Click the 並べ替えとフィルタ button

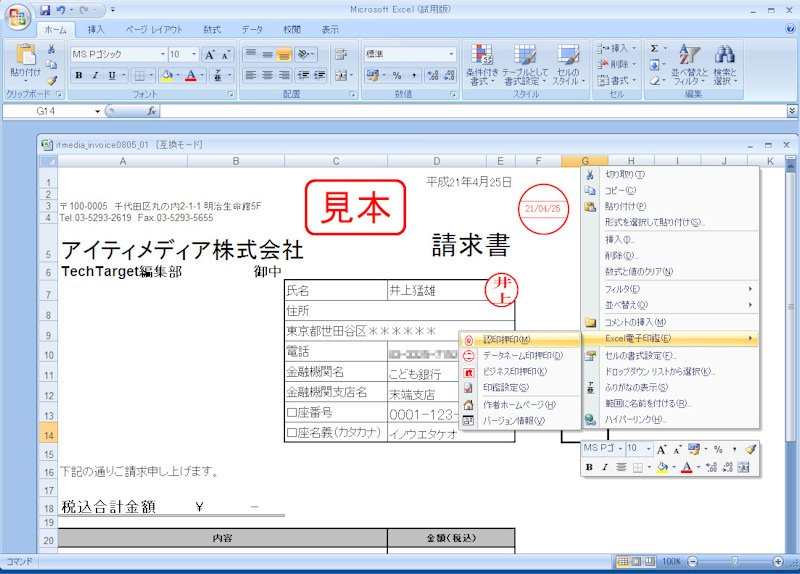[x=689, y=65]
